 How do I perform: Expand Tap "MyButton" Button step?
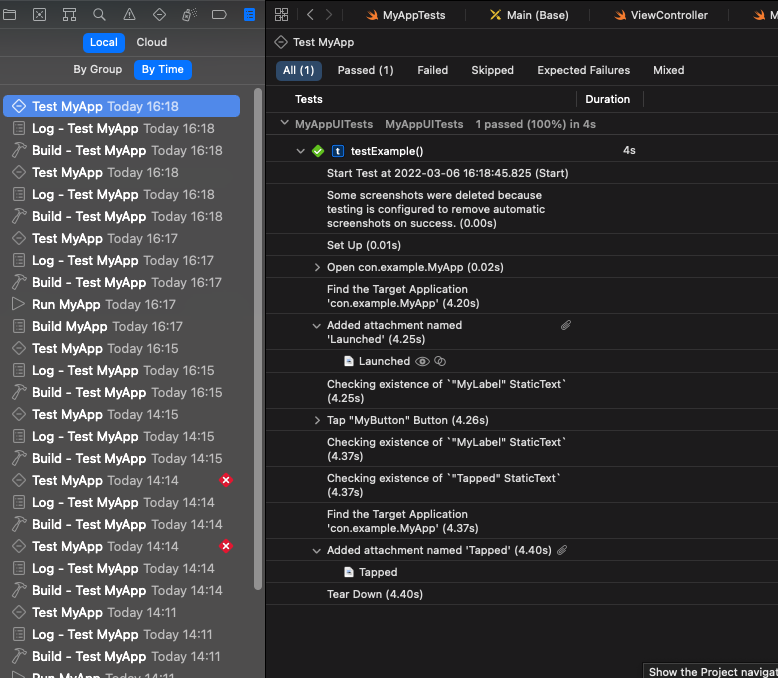point(317,420)
